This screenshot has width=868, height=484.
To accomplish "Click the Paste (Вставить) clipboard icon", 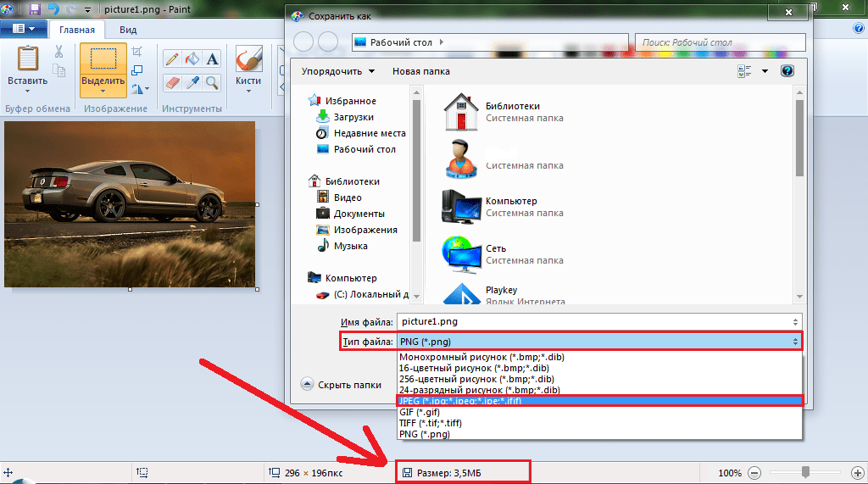I will point(28,58).
